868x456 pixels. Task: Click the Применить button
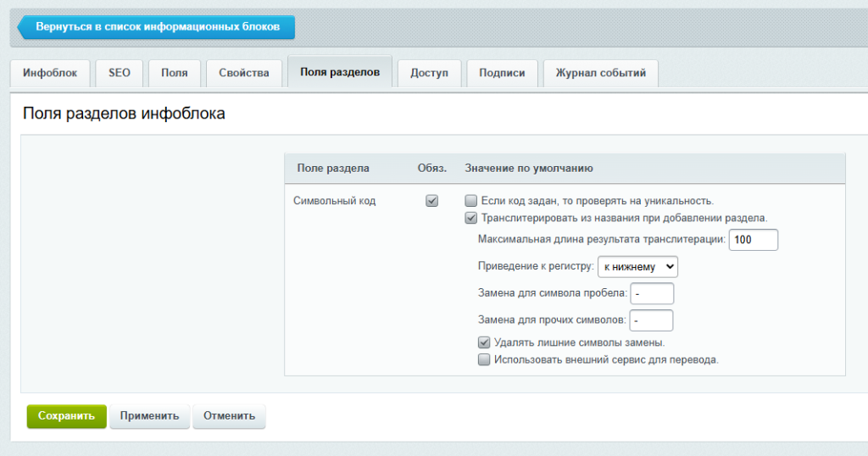point(149,416)
